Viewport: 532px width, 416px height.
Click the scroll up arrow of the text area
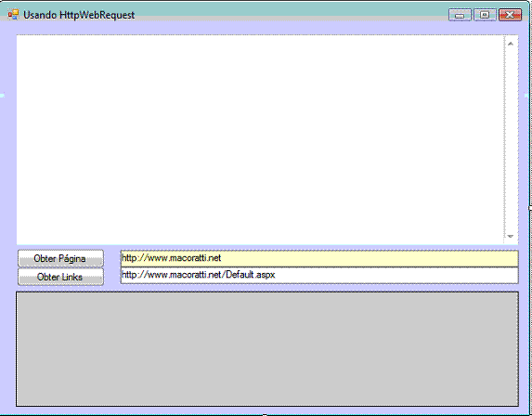coord(511,44)
